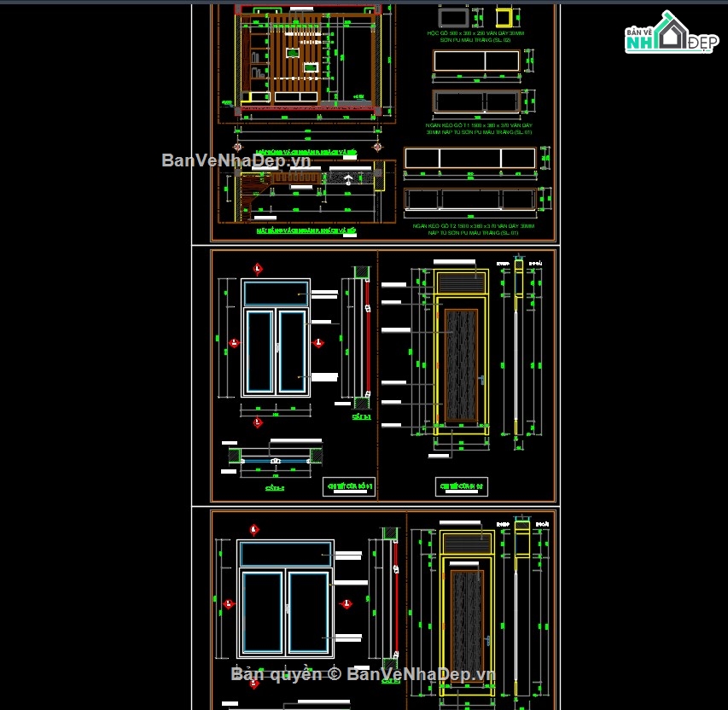Select the lower three-compartment T2 drawer drawing
Image resolution: width=728 pixels, height=710 pixels.
click(470, 199)
